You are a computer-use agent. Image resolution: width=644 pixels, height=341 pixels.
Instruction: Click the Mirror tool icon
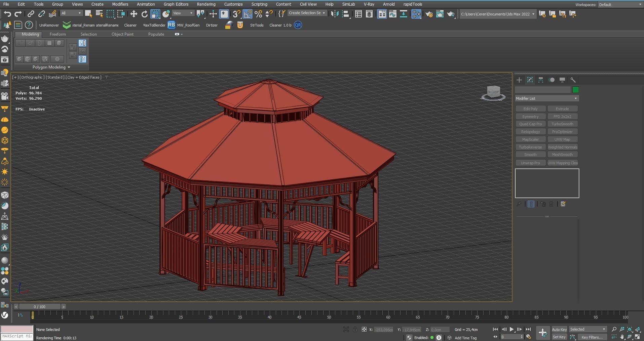335,14
